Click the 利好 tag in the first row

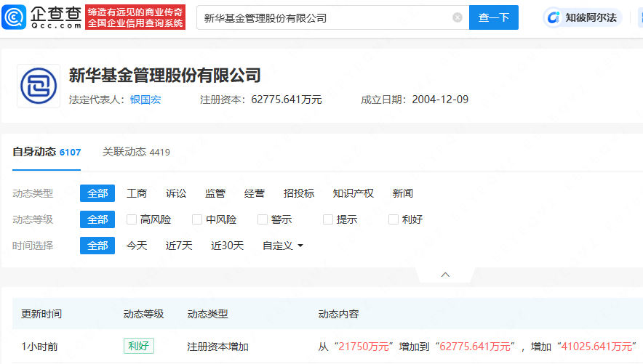pyautogui.click(x=139, y=346)
